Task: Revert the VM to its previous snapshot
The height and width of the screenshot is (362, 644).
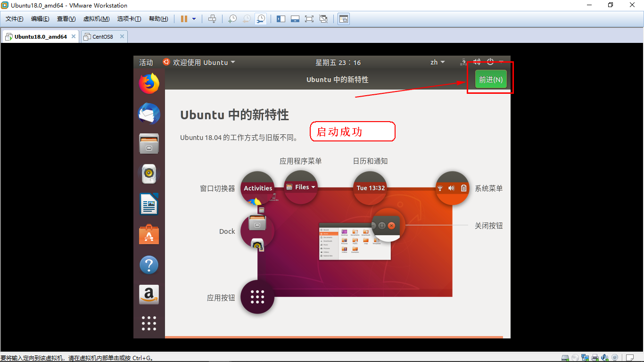Action: coord(247,19)
